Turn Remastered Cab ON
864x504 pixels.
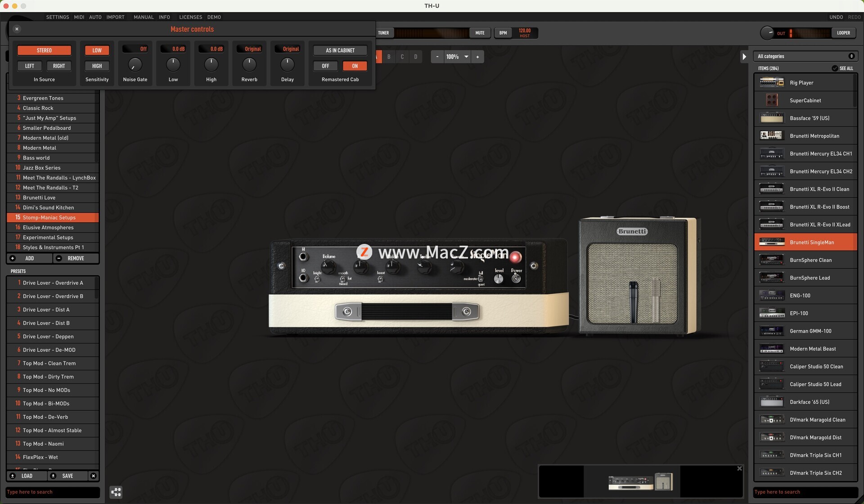pos(355,66)
